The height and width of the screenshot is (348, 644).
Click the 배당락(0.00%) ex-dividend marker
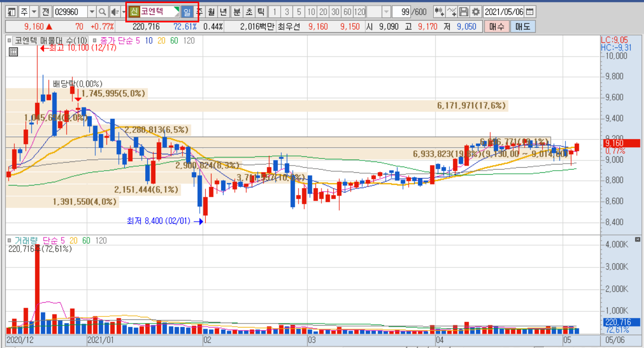click(x=78, y=84)
